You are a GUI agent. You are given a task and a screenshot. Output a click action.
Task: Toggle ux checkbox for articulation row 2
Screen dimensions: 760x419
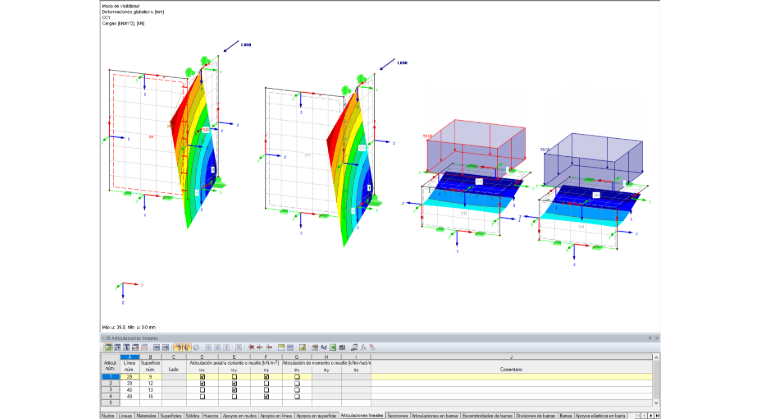pyautogui.click(x=202, y=383)
